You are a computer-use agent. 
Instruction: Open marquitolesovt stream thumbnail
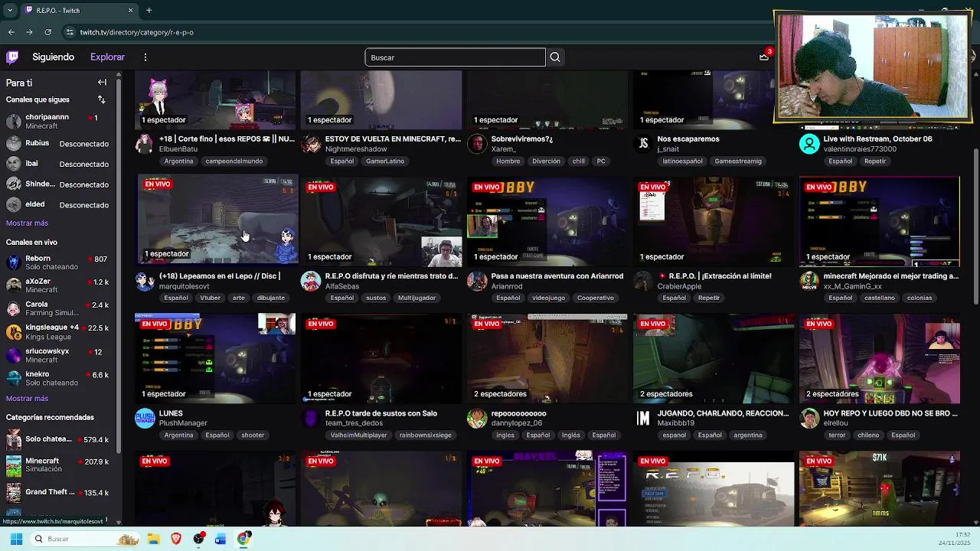point(217,220)
